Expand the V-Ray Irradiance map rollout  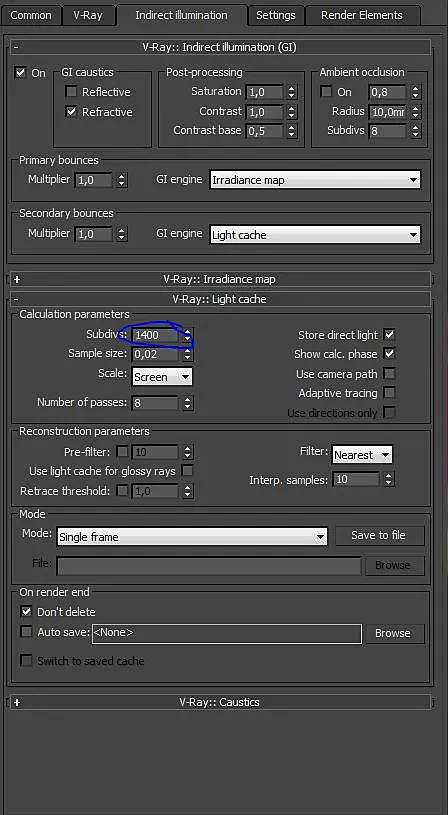pyautogui.click(x=220, y=279)
